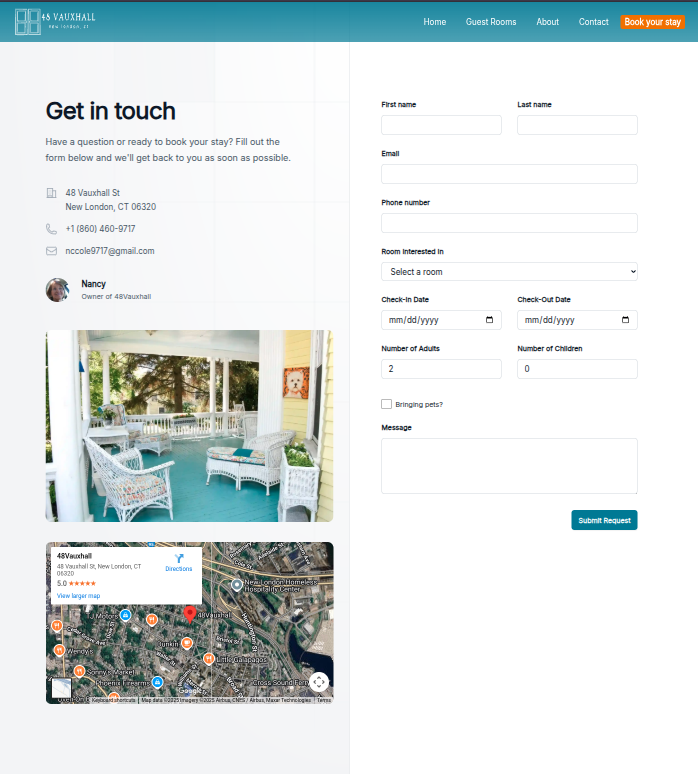Image resolution: width=698 pixels, height=774 pixels.
Task: Click the Number of Adults field
Action: coord(441,369)
